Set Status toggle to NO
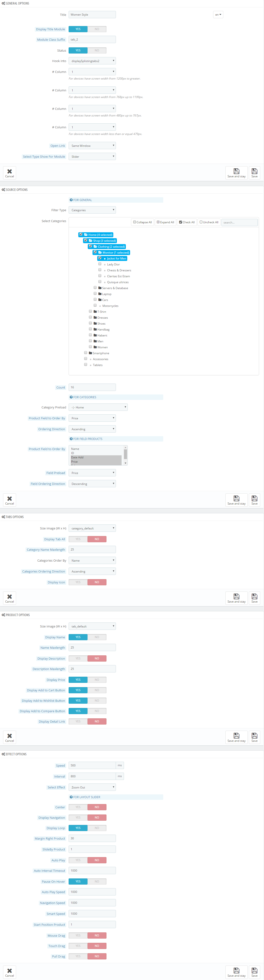The height and width of the screenshot is (980, 264). tap(97, 50)
